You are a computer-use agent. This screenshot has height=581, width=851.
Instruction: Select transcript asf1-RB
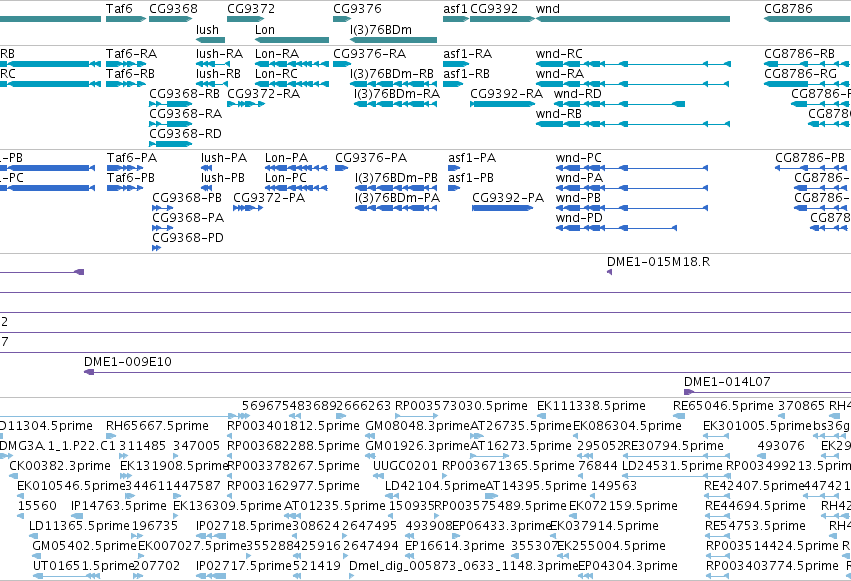click(466, 74)
